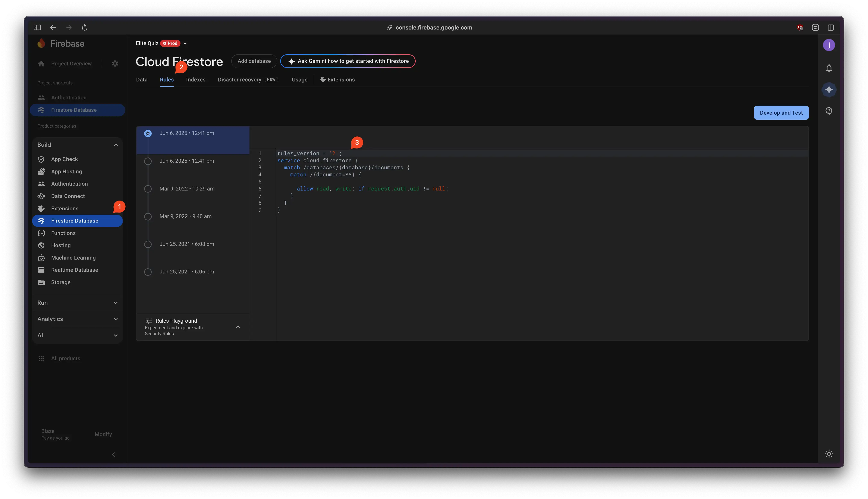Open Gemini sparkle icon in right rail
The width and height of the screenshot is (868, 499).
coord(829,90)
